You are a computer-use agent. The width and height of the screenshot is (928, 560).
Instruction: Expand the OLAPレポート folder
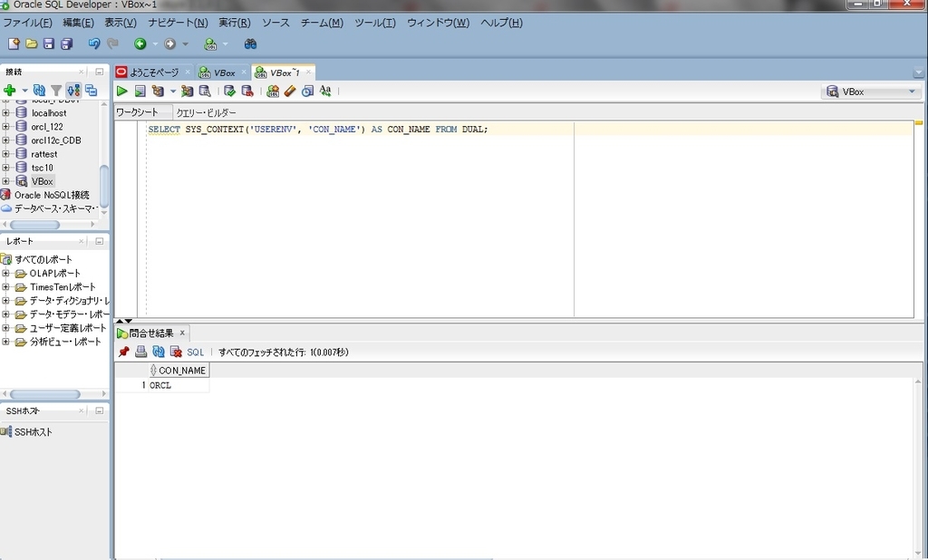[5, 273]
